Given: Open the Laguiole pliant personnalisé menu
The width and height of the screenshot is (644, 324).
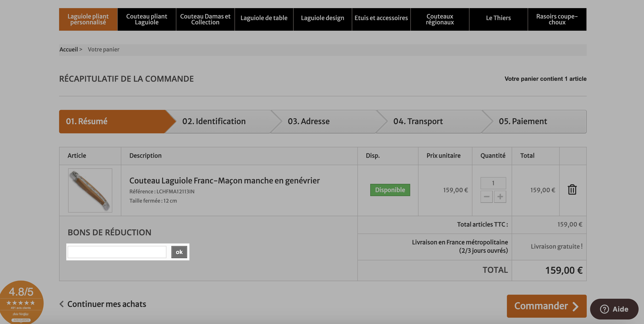Looking at the screenshot, I should point(88,19).
